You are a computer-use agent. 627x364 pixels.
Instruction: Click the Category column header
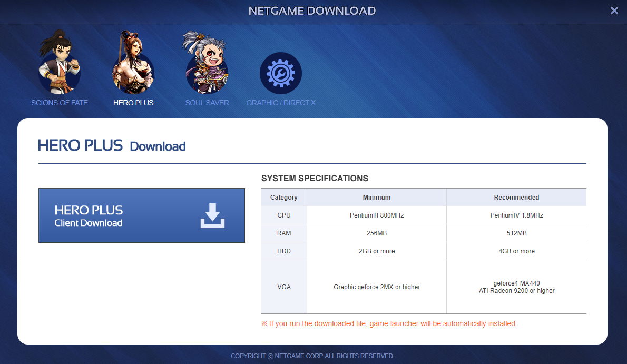pos(284,198)
